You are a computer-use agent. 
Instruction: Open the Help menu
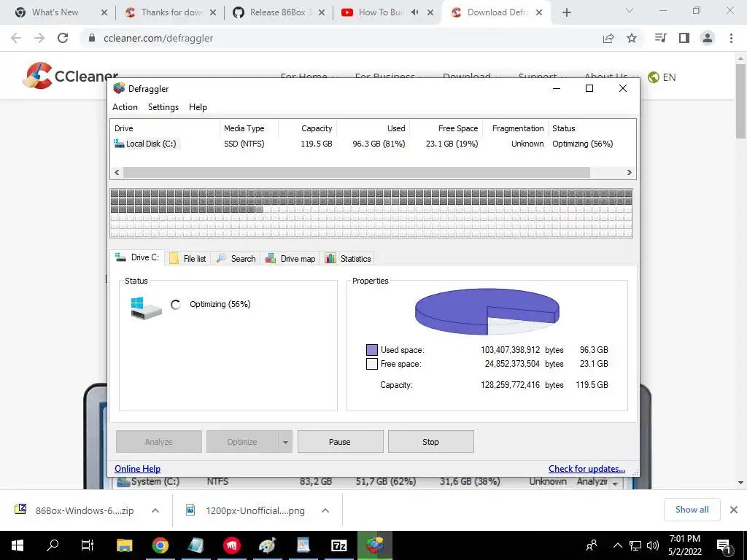pyautogui.click(x=198, y=107)
